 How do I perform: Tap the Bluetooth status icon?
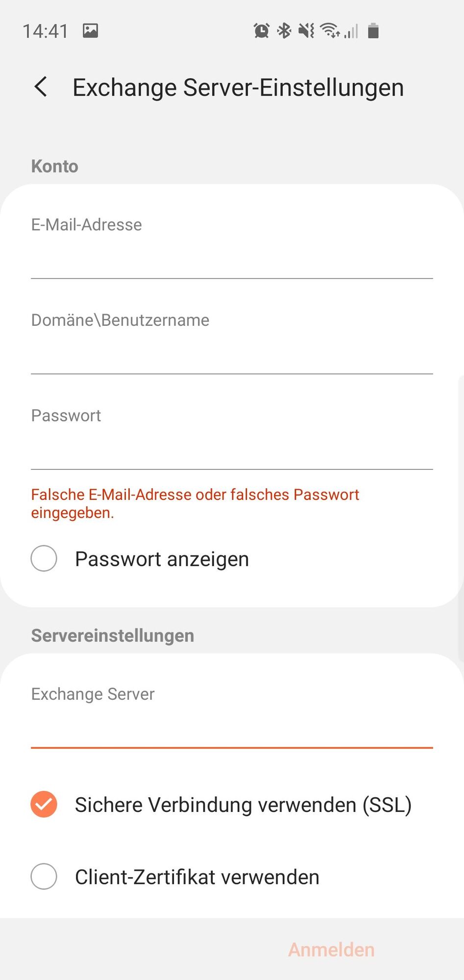[x=284, y=31]
